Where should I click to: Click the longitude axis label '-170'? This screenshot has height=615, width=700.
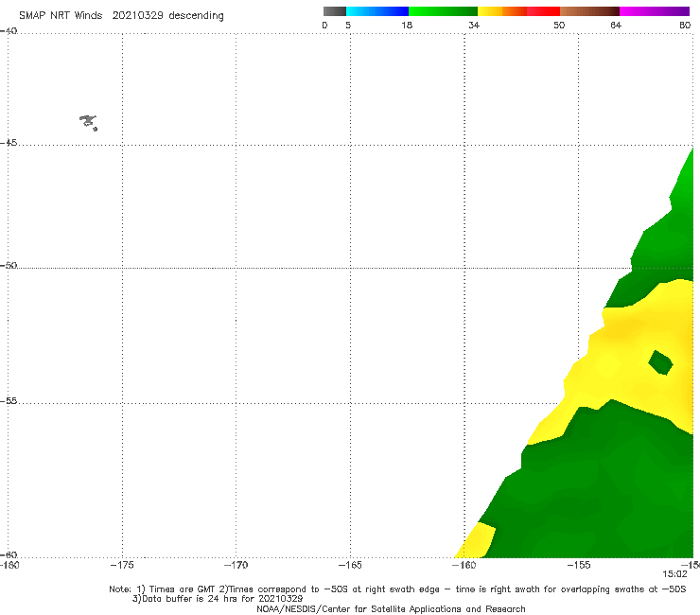point(236,566)
